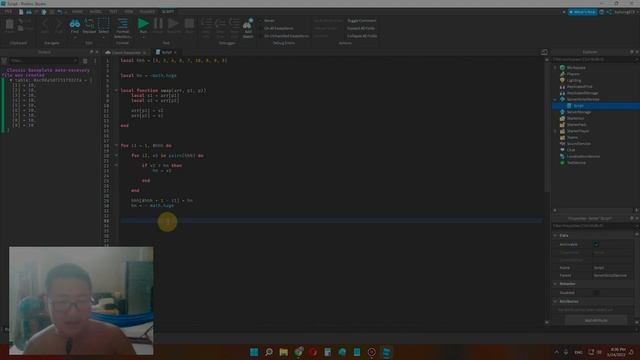Click the Explorer filter input field

click(x=594, y=60)
